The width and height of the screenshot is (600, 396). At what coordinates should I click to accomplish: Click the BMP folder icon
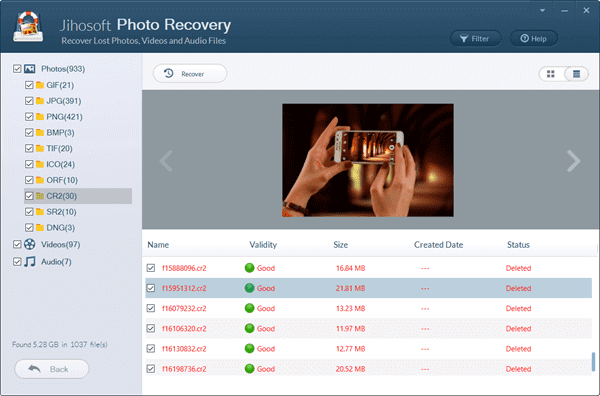(40, 132)
